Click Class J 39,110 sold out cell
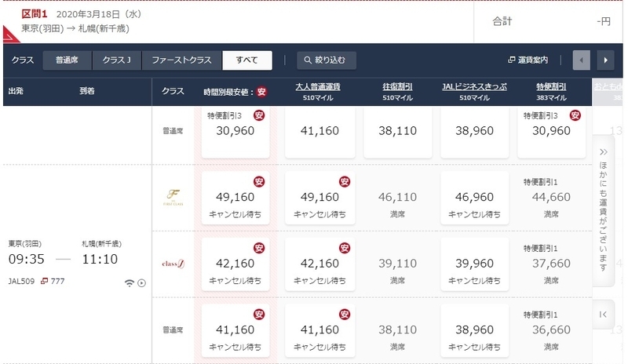Image resolution: width=628 pixels, height=364 pixels. click(398, 264)
